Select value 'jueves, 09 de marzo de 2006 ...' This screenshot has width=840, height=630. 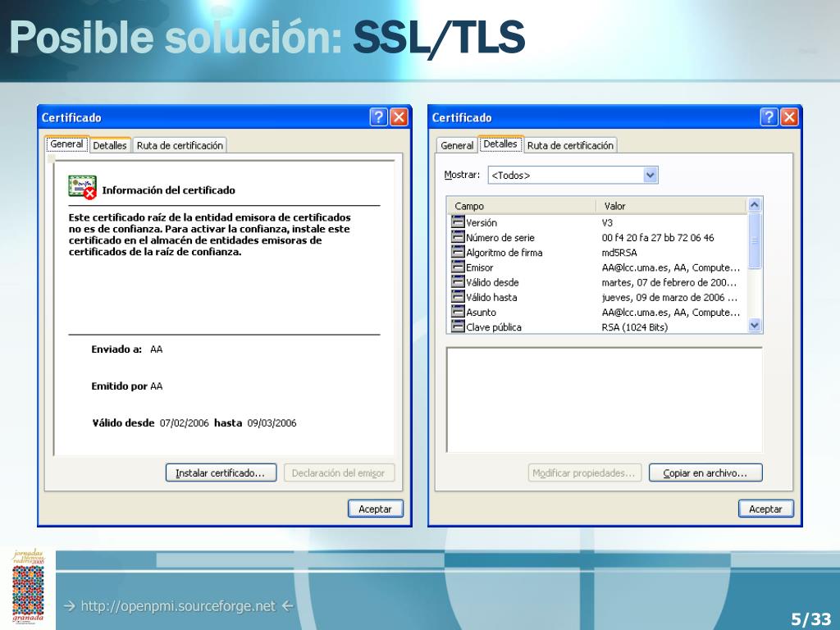pos(669,297)
